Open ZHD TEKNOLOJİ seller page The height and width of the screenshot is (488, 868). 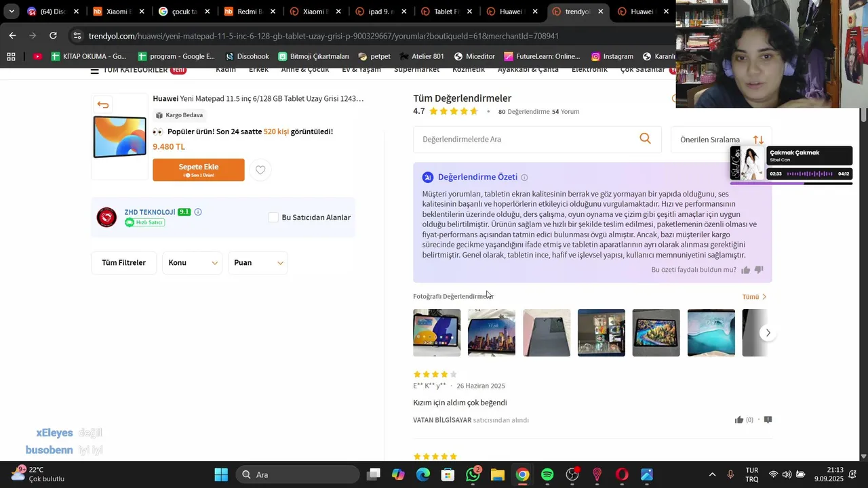coord(150,212)
